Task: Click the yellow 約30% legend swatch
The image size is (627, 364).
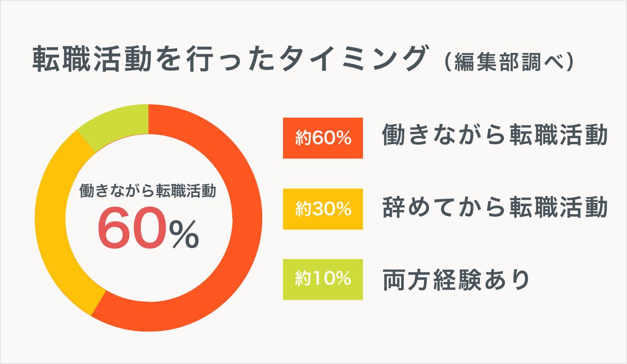Action: coord(323,209)
